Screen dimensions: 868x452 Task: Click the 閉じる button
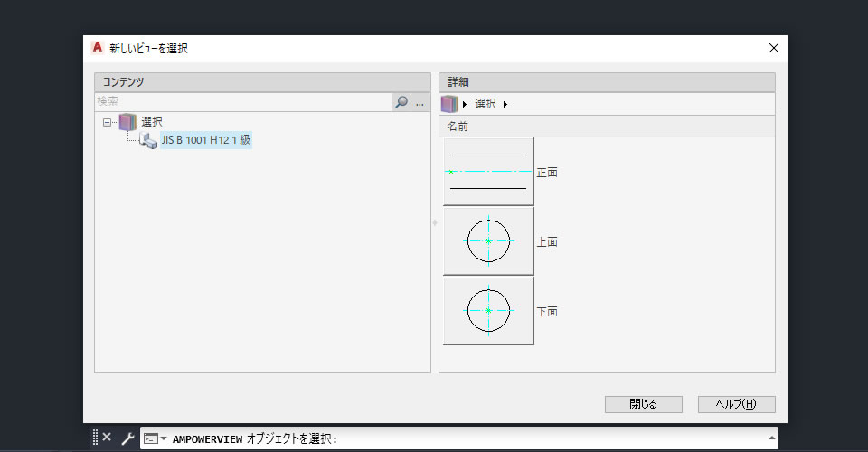click(x=643, y=404)
